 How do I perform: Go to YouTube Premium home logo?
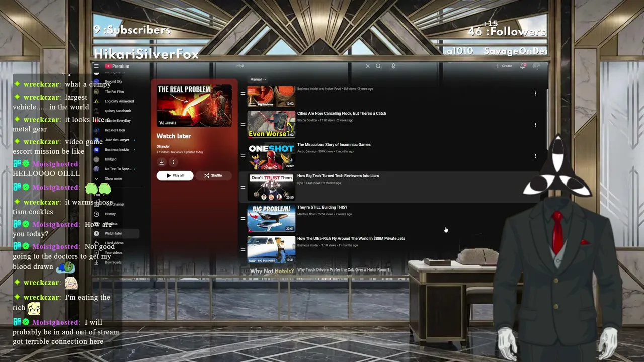(117, 66)
